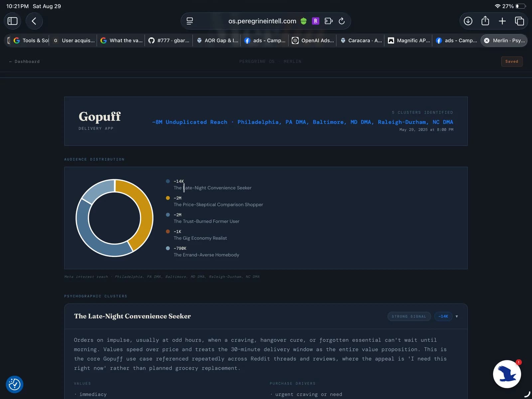
Task: Open the extensions puzzle icon
Action: pos(329,21)
